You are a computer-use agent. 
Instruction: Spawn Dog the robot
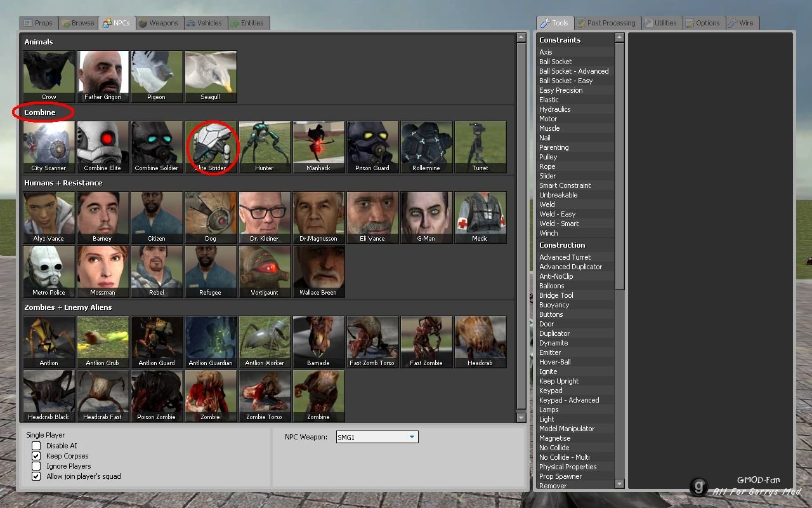click(x=211, y=217)
